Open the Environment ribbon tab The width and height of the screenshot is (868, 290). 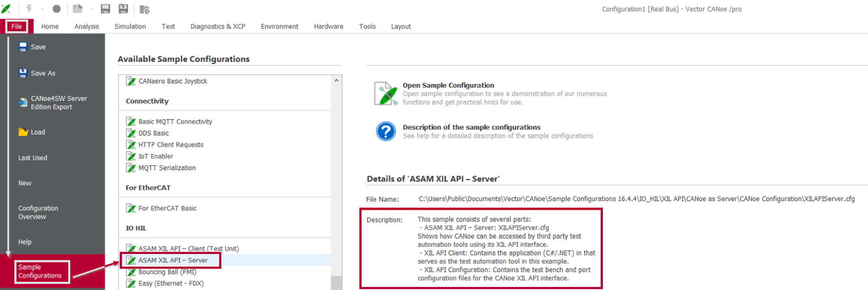(x=279, y=26)
